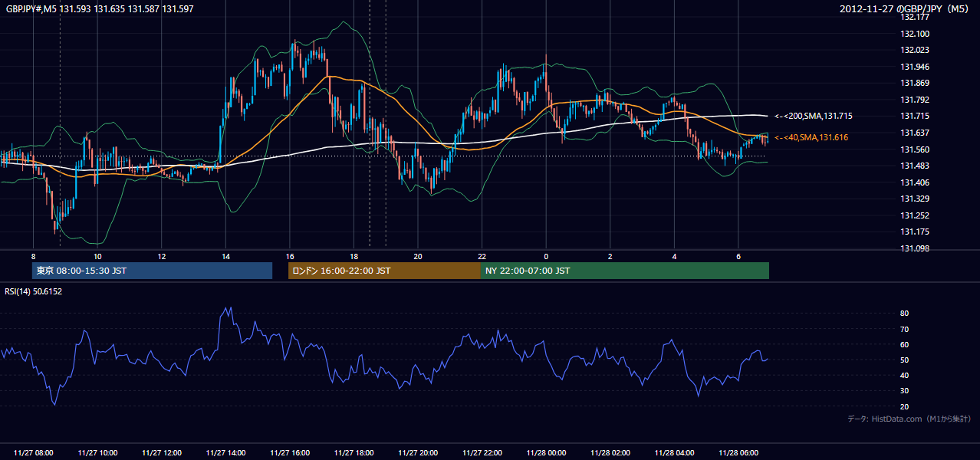Click price level 131.252 on the axis
This screenshot has width=980, height=460.
tap(916, 215)
